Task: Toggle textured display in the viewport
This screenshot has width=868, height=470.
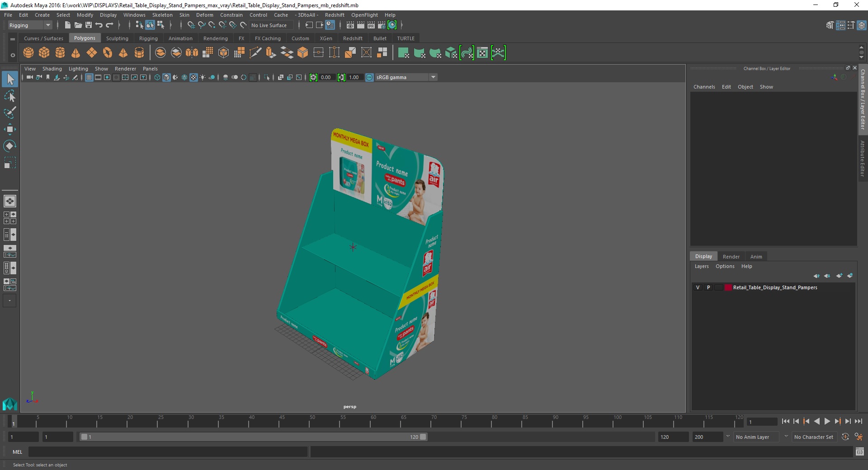Action: pyautogui.click(x=193, y=77)
